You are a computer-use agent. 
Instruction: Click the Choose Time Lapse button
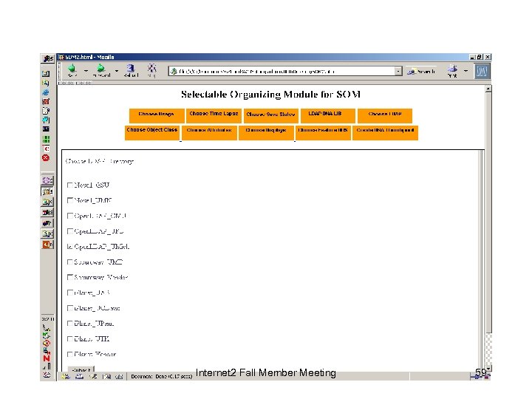tap(214, 116)
